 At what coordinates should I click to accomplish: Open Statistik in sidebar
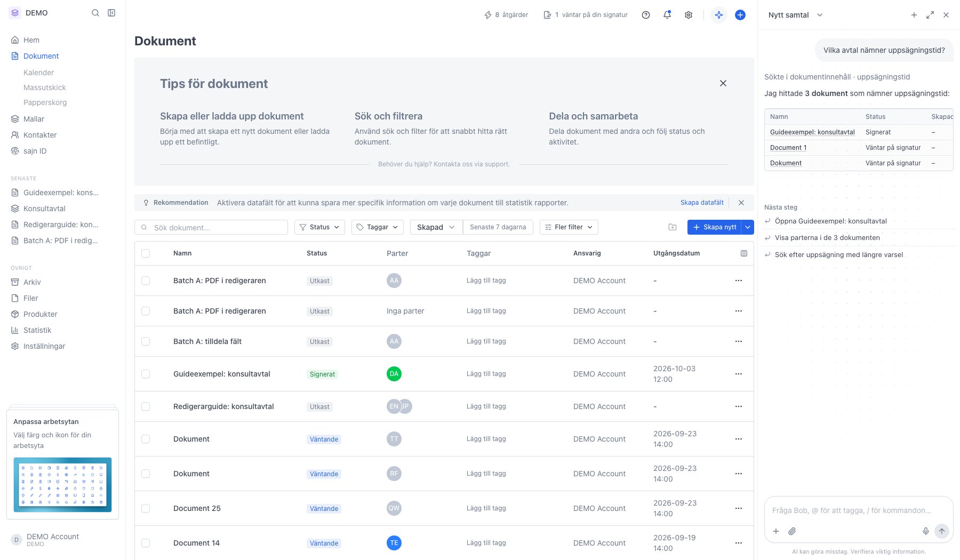click(37, 330)
